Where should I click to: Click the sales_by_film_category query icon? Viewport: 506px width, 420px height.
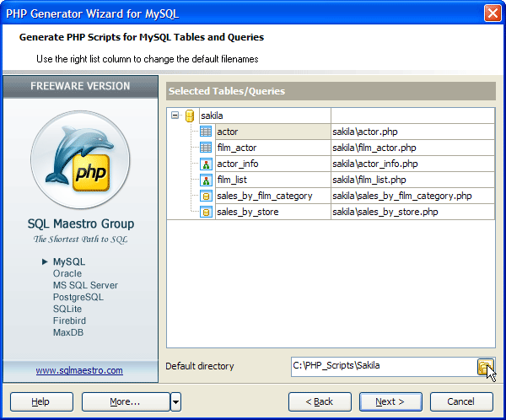(x=206, y=196)
